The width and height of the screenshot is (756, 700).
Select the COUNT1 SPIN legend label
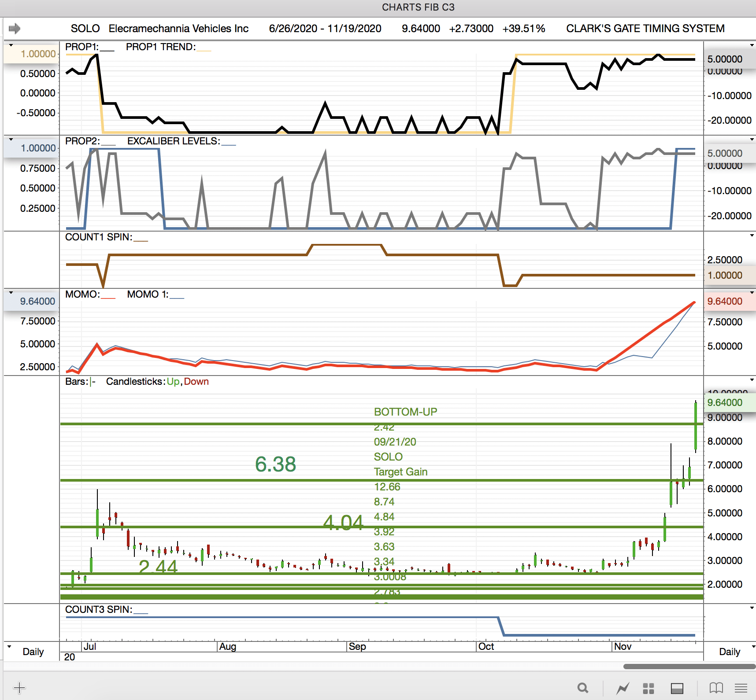point(98,237)
